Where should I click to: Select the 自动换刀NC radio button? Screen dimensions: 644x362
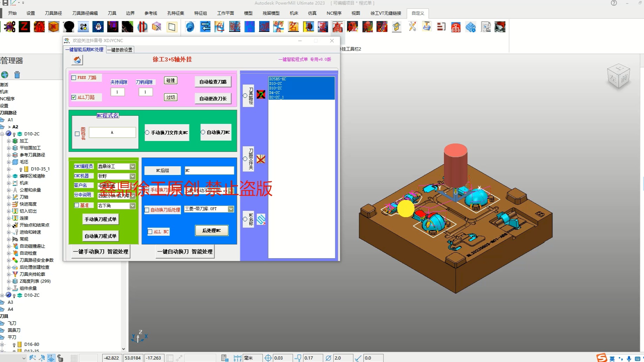tap(203, 132)
